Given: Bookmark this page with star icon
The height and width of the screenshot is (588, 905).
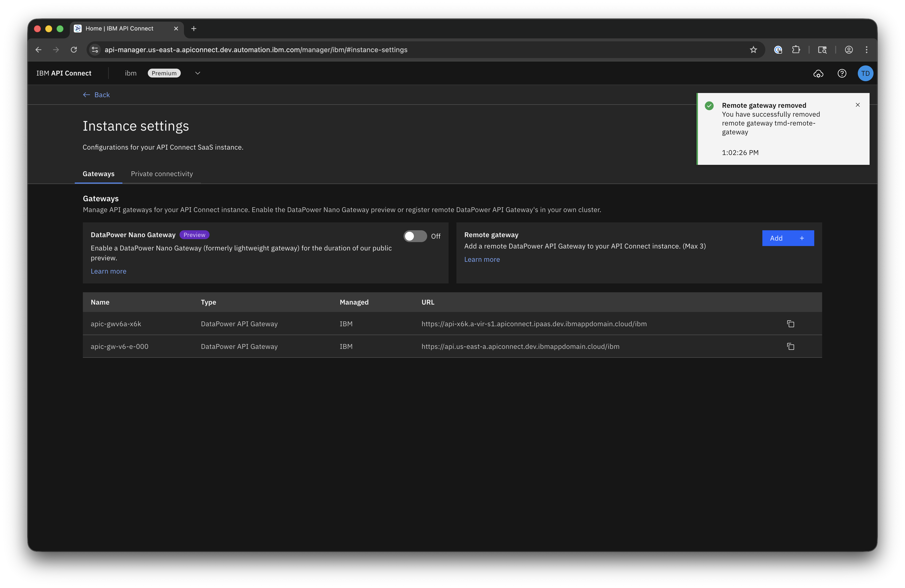Looking at the screenshot, I should click(x=753, y=50).
